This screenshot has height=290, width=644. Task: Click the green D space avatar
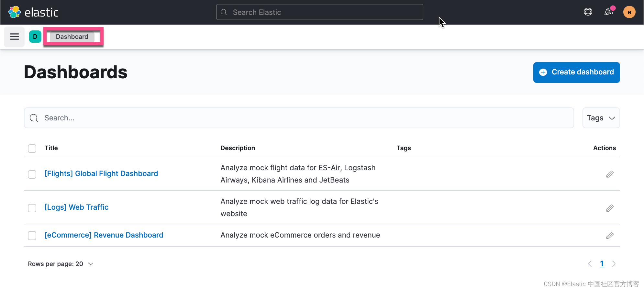click(x=35, y=37)
